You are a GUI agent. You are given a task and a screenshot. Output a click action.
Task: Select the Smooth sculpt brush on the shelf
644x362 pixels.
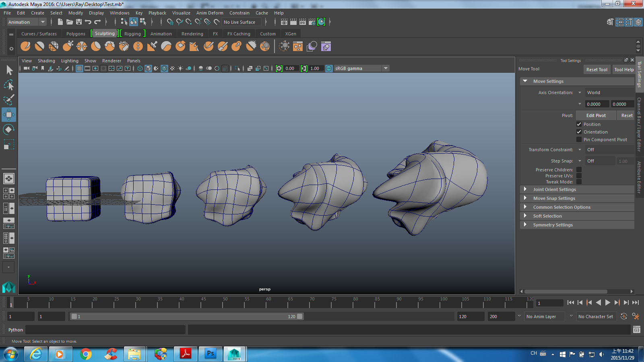[x=39, y=46]
